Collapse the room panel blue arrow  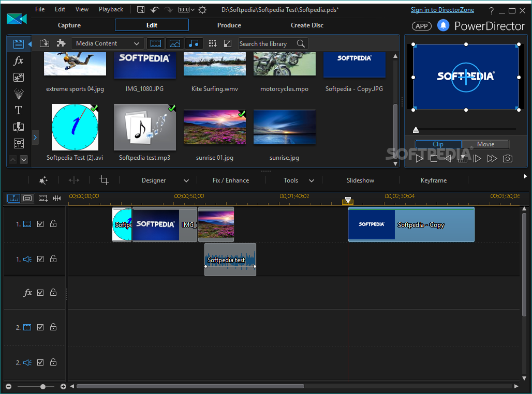[x=29, y=44]
